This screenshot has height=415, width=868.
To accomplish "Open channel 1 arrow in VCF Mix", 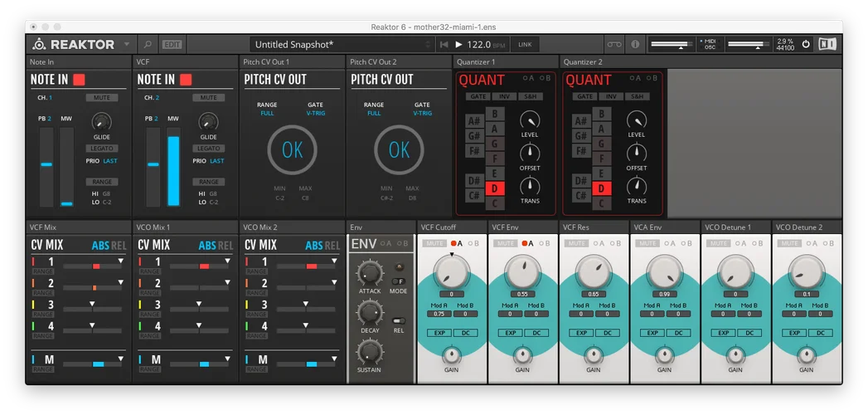I will point(121,261).
